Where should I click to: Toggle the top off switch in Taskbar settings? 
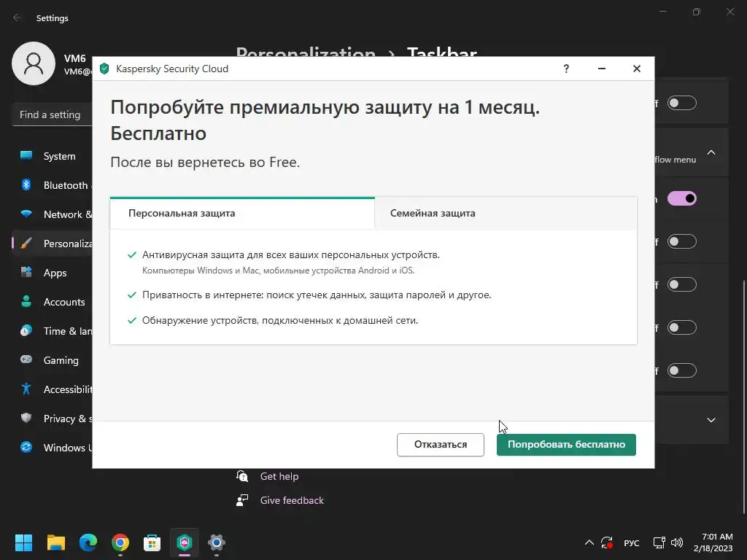click(682, 103)
